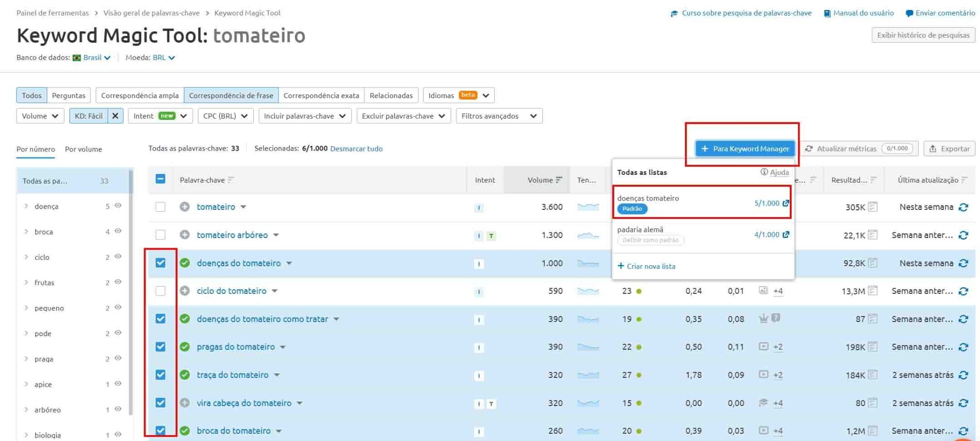This screenshot has height=441, width=980.
Task: Sort by Última atualização column icon
Action: tap(964, 180)
